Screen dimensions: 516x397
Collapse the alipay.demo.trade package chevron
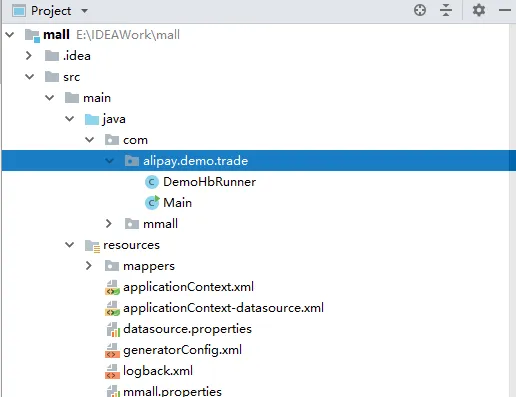tap(110, 161)
